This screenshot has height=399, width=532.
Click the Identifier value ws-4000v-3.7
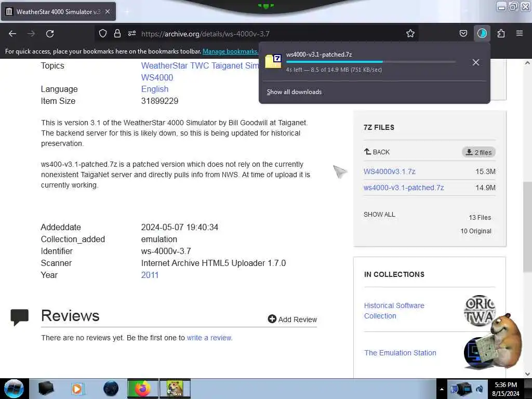(166, 251)
